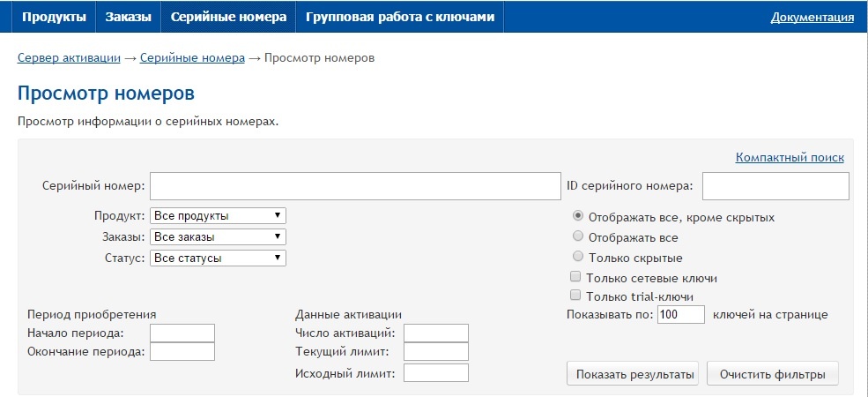
Task: Focus the Серийный номер input field
Action: click(x=354, y=186)
